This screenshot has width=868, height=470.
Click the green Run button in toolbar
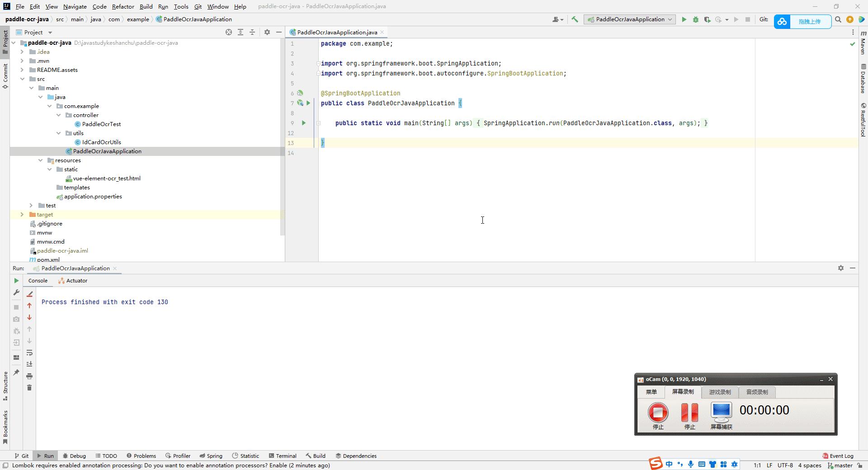pyautogui.click(x=684, y=19)
